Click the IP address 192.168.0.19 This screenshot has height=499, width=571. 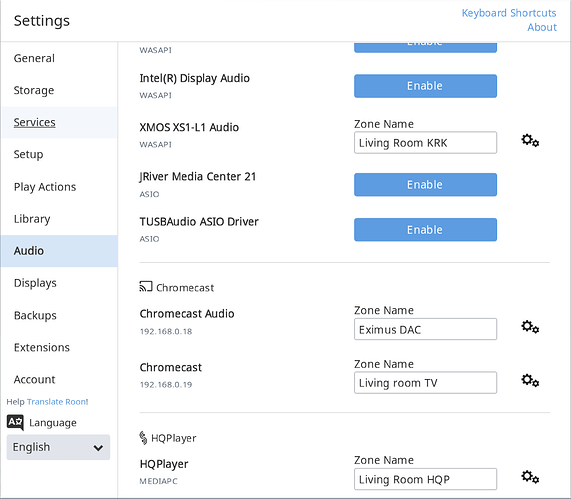[x=166, y=385]
